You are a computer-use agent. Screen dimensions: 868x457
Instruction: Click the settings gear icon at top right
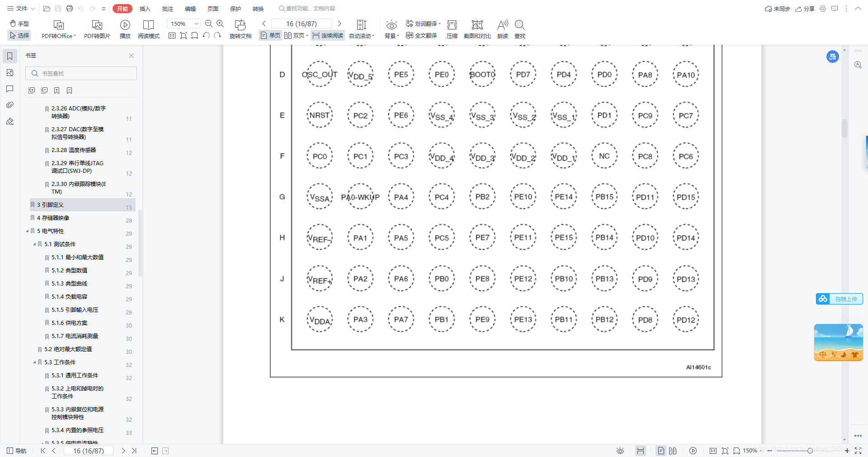pos(823,9)
